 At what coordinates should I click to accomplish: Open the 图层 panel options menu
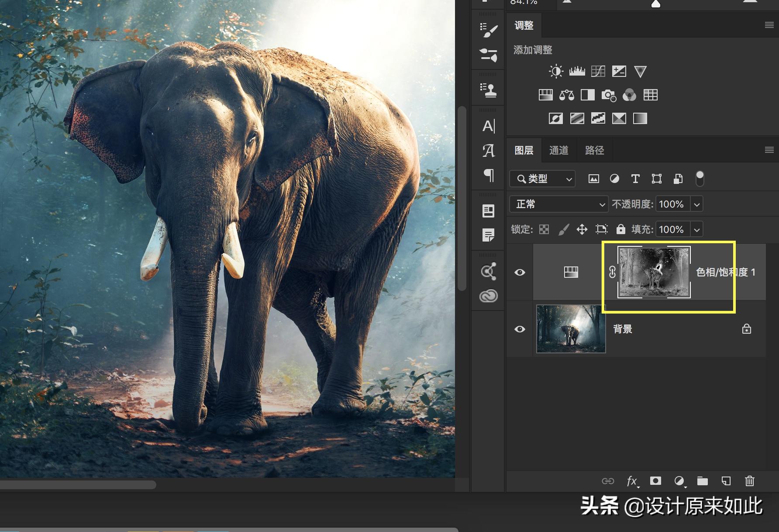coord(769,150)
